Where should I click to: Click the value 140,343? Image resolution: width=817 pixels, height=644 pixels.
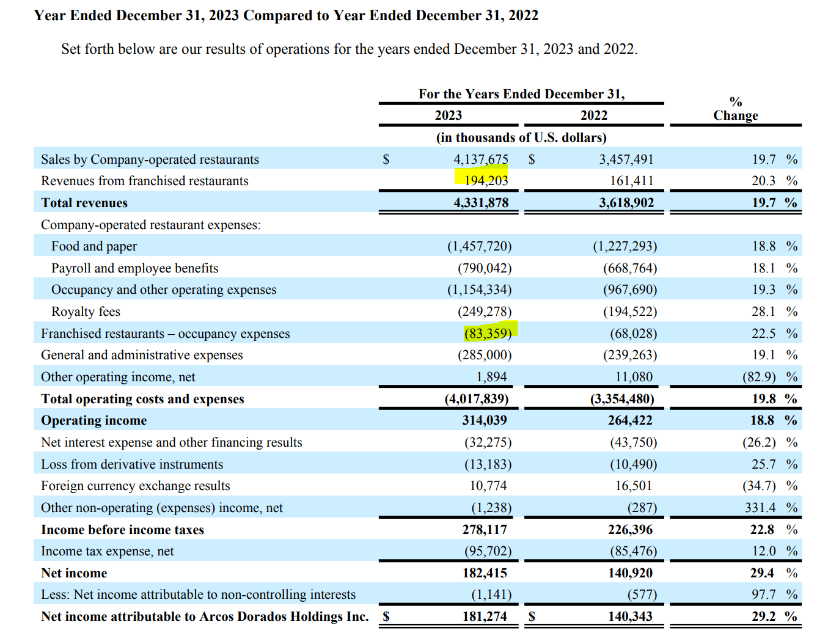point(630,617)
